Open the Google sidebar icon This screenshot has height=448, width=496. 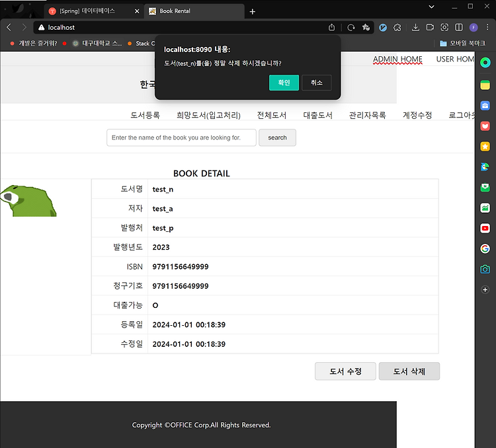[485, 249]
